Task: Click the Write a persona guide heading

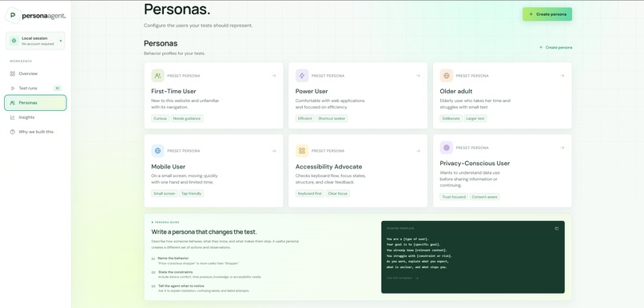Action: [x=204, y=232]
